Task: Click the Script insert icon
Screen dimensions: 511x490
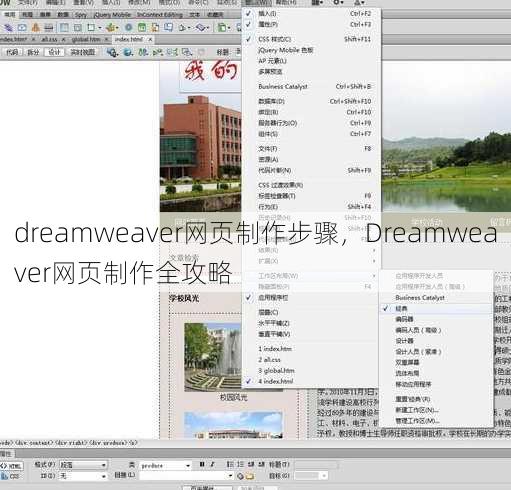Action: [201, 27]
